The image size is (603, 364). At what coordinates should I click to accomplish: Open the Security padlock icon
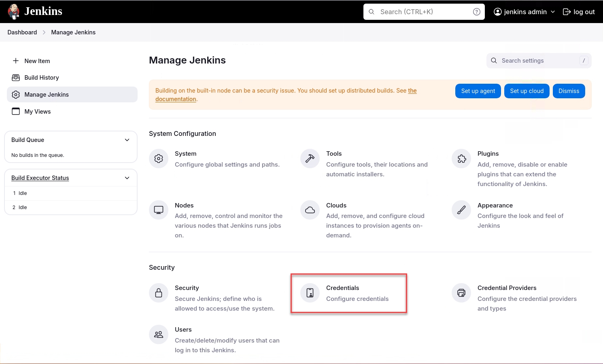click(x=159, y=293)
